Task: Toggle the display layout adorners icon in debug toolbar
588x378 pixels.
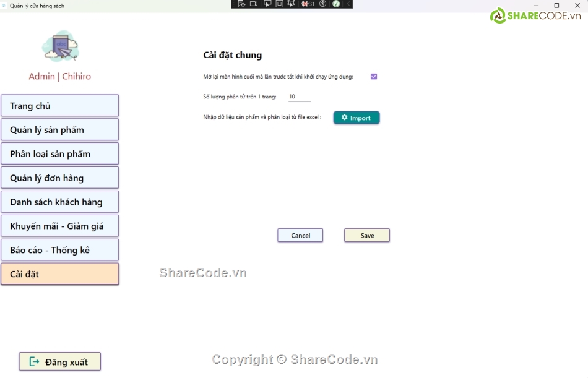Action: tap(279, 4)
